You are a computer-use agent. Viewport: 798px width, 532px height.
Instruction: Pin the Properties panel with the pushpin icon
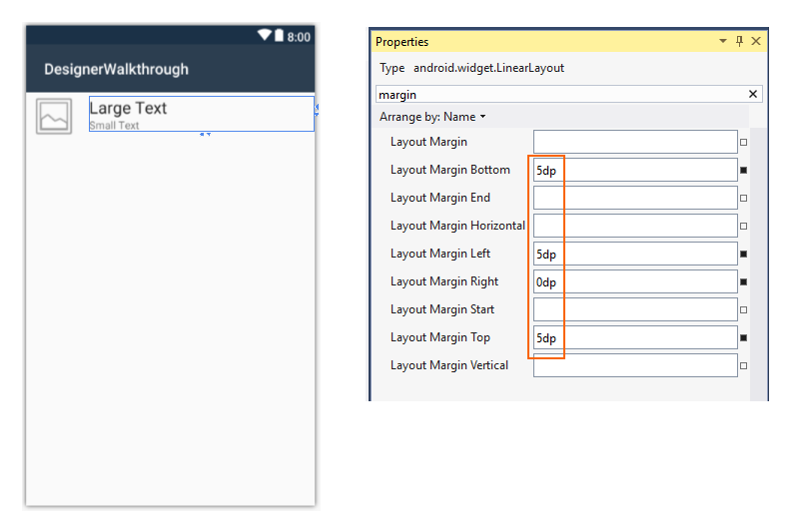tap(739, 41)
